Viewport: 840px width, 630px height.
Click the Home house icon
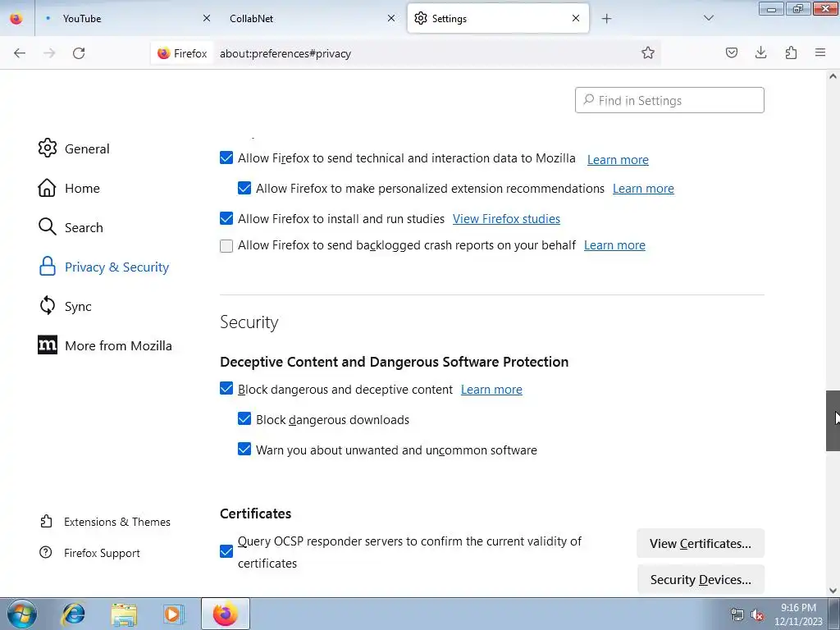47,188
